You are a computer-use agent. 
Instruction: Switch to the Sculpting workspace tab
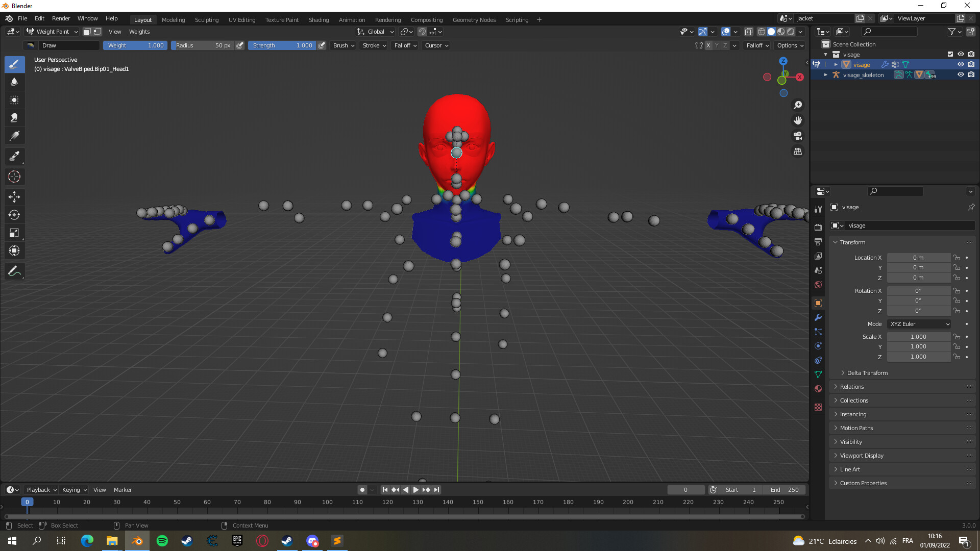207,20
